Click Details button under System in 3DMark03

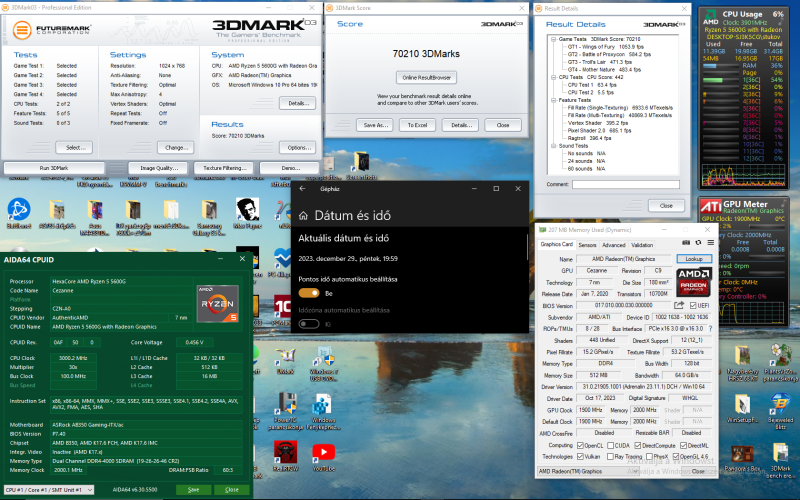[x=298, y=103]
